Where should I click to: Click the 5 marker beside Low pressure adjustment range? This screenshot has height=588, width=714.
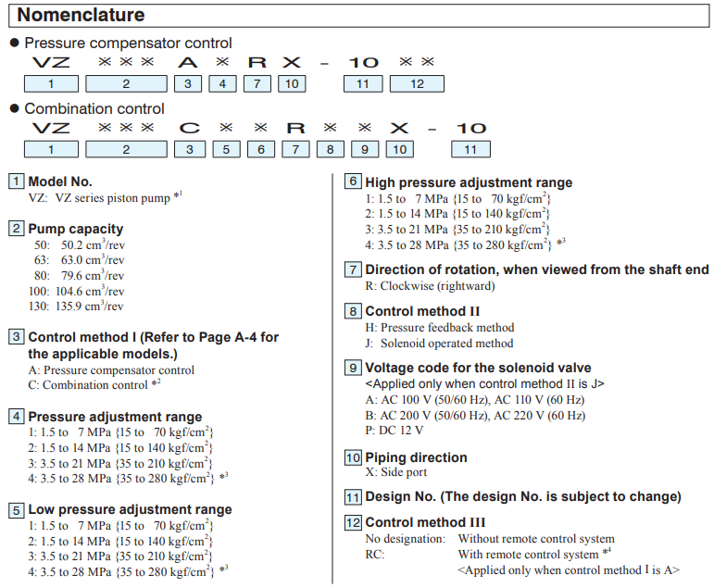click(17, 509)
